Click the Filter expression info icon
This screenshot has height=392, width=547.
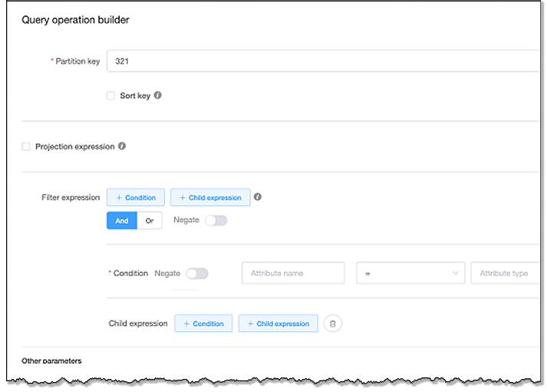(258, 197)
